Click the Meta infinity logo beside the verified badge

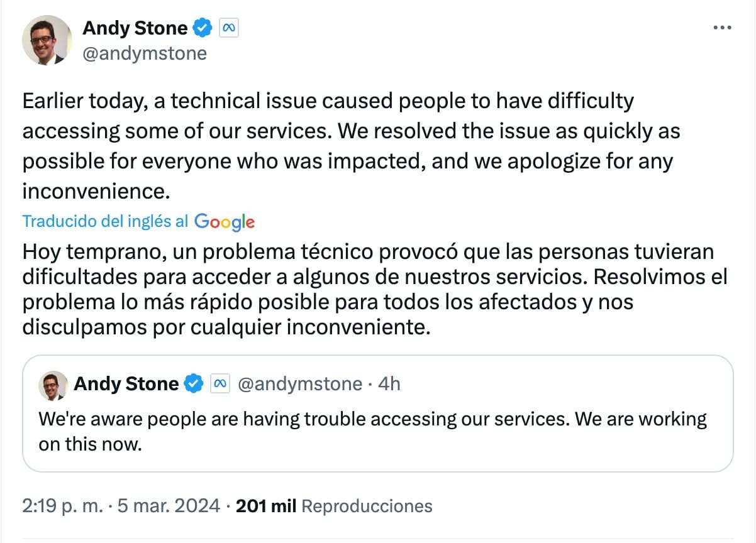coord(229,28)
